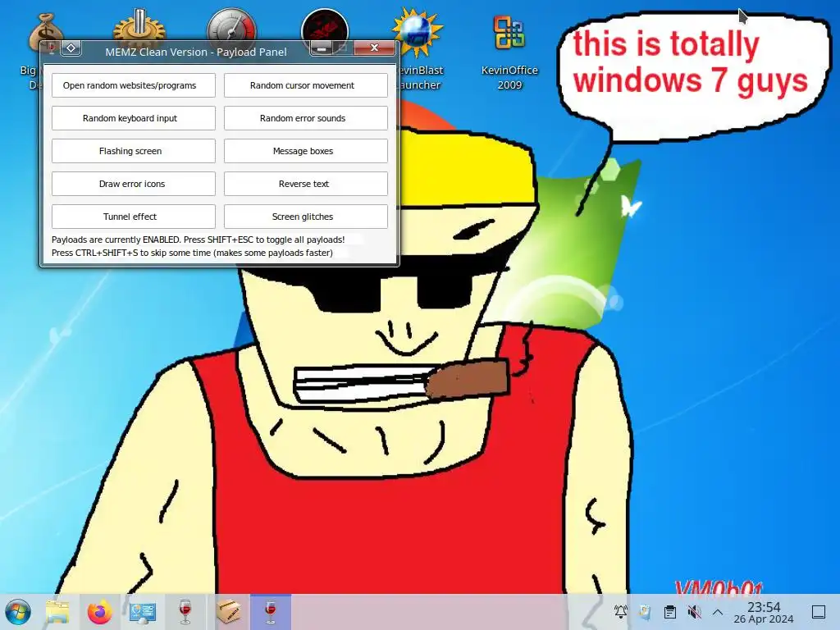This screenshot has width=840, height=630.
Task: Open the golden gear desktop icon
Action: click(139, 25)
